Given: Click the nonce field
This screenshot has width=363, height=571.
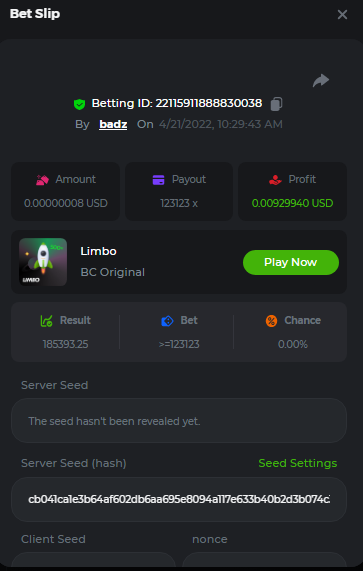Looking at the screenshot, I should (x=264, y=560).
